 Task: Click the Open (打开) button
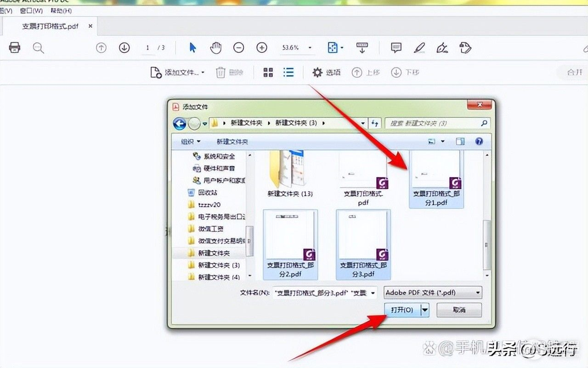pos(402,310)
